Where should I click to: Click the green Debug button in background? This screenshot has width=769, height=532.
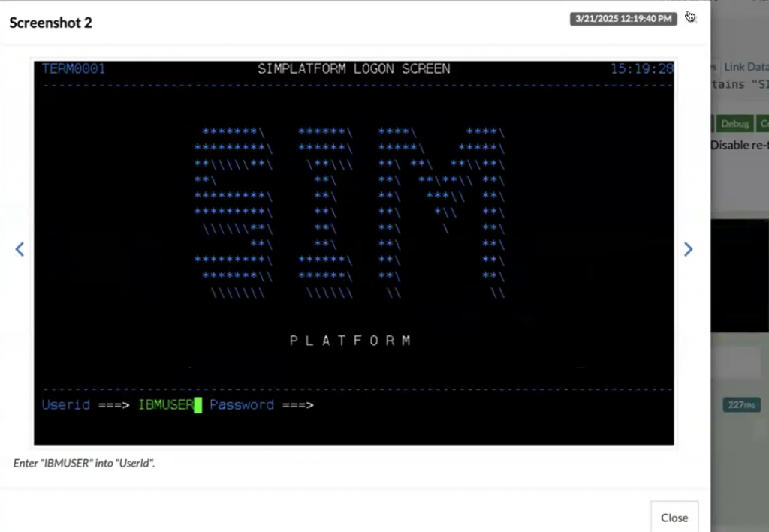click(735, 123)
